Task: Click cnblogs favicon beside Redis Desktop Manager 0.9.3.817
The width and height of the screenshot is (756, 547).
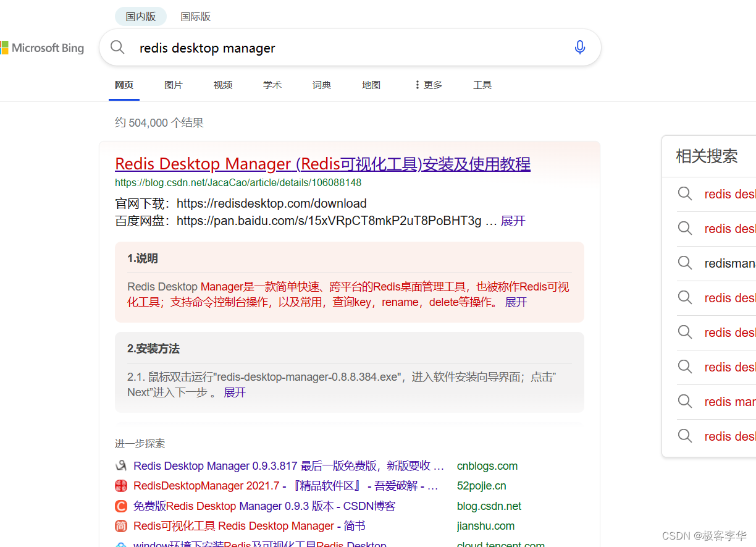Action: [121, 465]
